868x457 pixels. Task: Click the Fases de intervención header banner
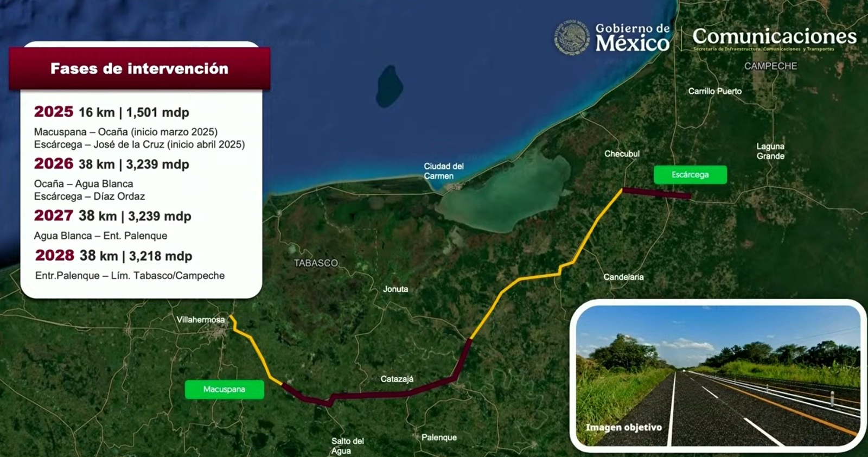[139, 68]
